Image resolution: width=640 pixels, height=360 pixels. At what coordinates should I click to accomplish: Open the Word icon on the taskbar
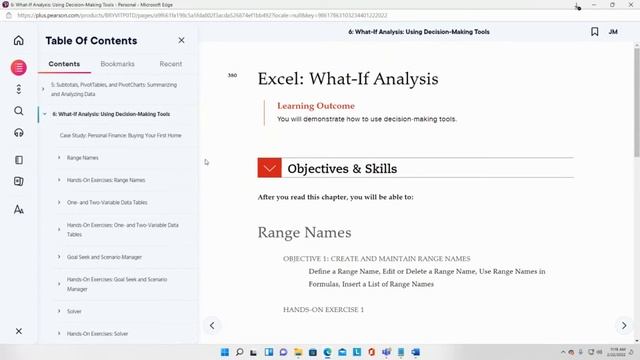tap(416, 352)
